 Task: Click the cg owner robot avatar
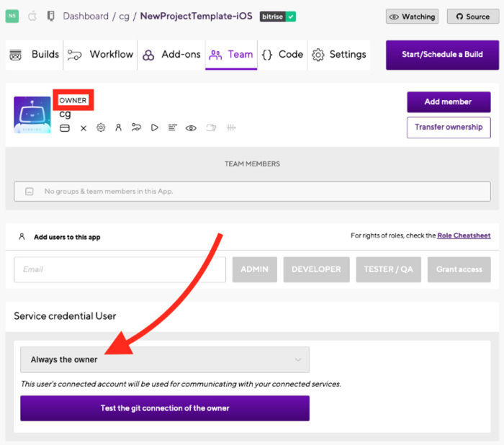(x=32, y=114)
